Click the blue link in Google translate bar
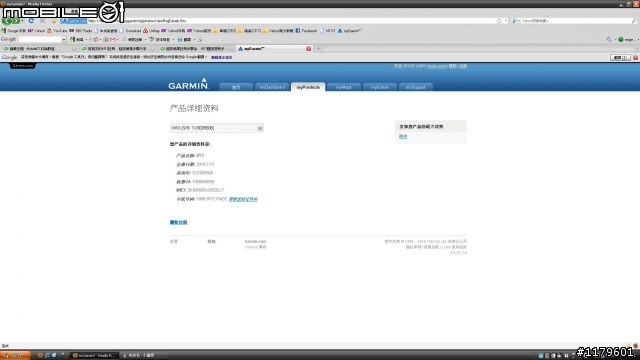This screenshot has width=640, height=360. coord(221,58)
